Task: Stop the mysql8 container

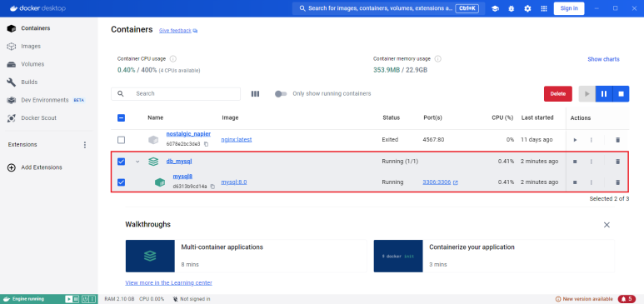Action: 575,182
